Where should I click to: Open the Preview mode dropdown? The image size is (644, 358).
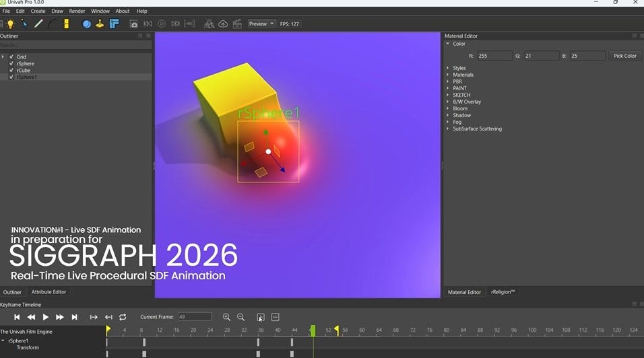(261, 24)
